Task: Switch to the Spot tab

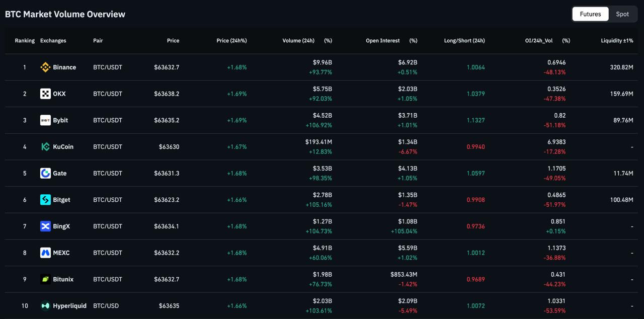Action: point(622,14)
